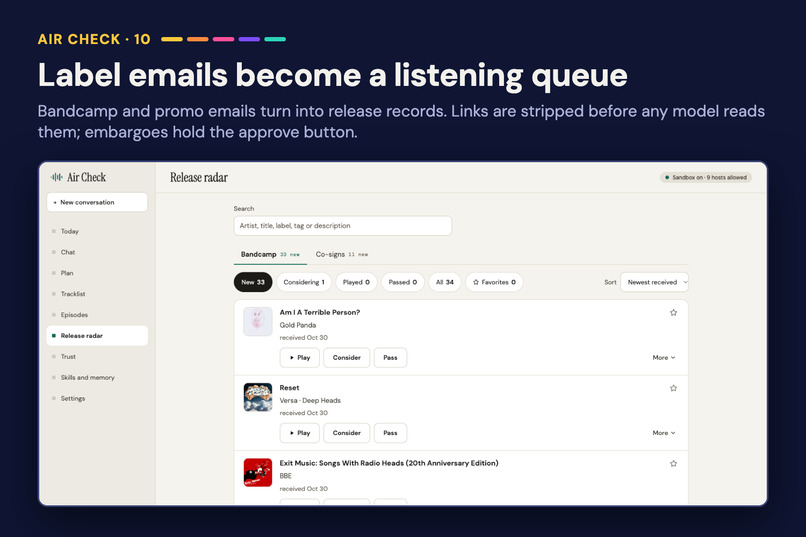Click the search field for artist or title

[x=343, y=226]
